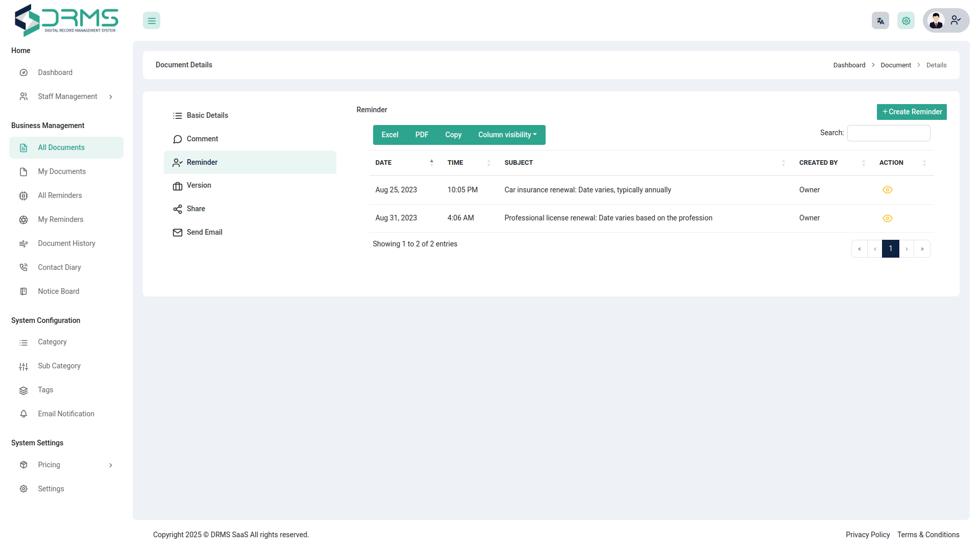View the Professional license renewal reminder
Image resolution: width=980 pixels, height=551 pixels.
pyautogui.click(x=887, y=218)
